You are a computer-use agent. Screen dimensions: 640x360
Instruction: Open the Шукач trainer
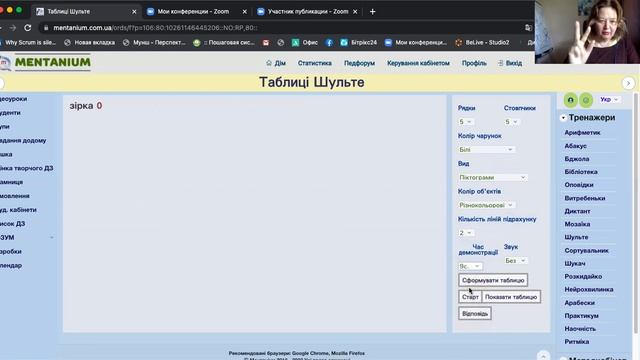pos(575,264)
